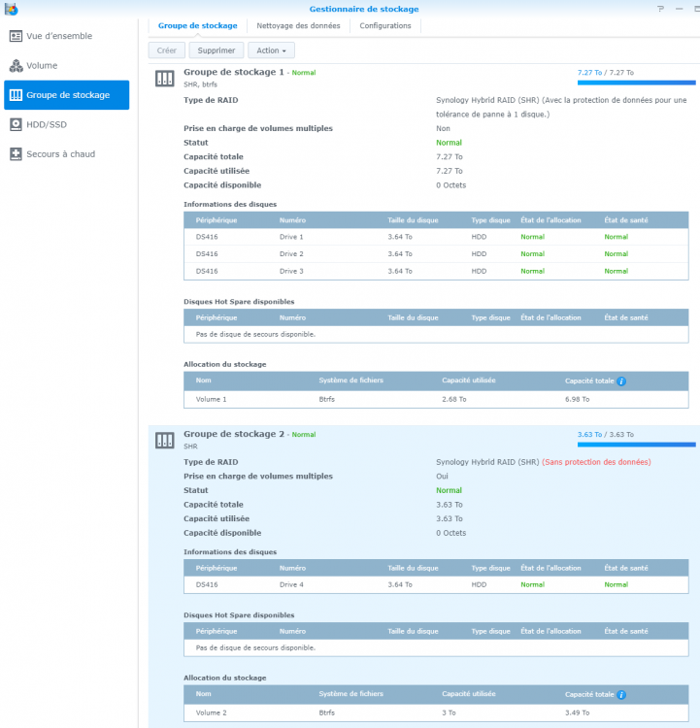Image resolution: width=700 pixels, height=728 pixels.
Task: Click storage group 2 capacity usage bar
Action: pyautogui.click(x=636, y=445)
